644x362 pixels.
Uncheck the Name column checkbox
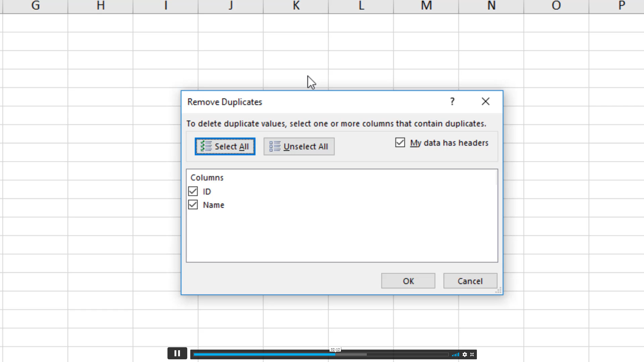tap(193, 205)
